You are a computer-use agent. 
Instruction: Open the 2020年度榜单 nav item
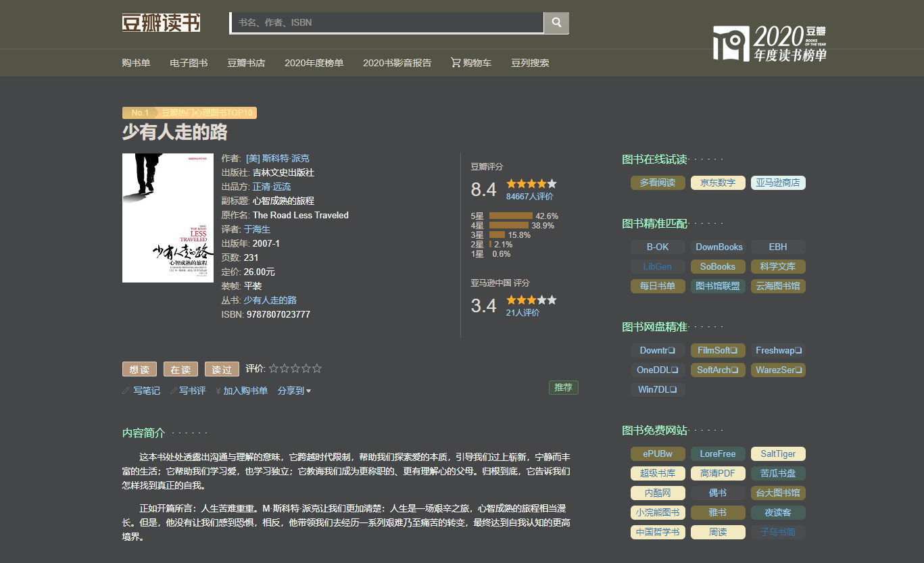point(314,63)
